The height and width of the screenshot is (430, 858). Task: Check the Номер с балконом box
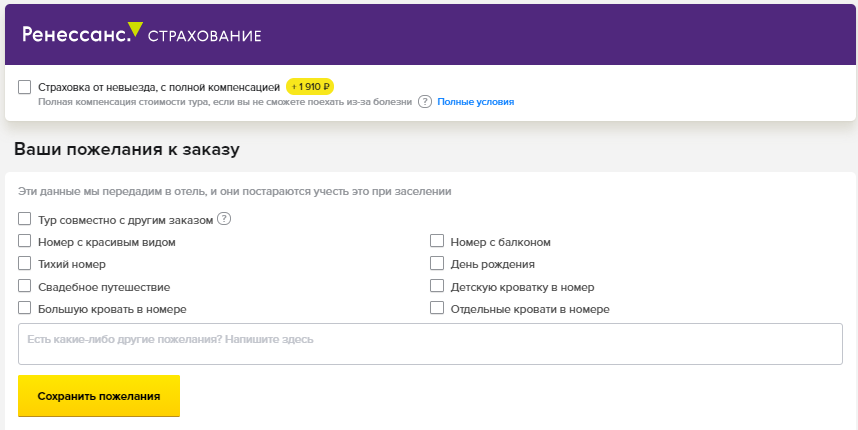click(437, 241)
